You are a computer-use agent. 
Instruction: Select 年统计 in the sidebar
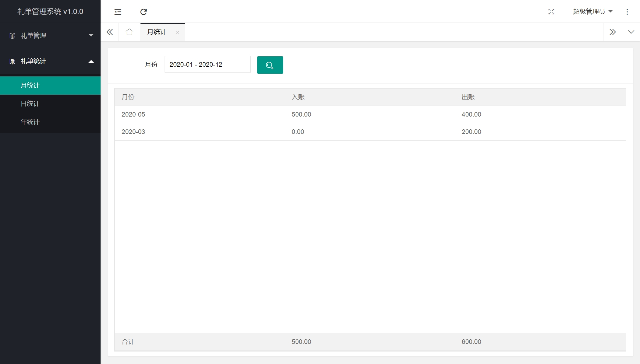click(x=30, y=122)
